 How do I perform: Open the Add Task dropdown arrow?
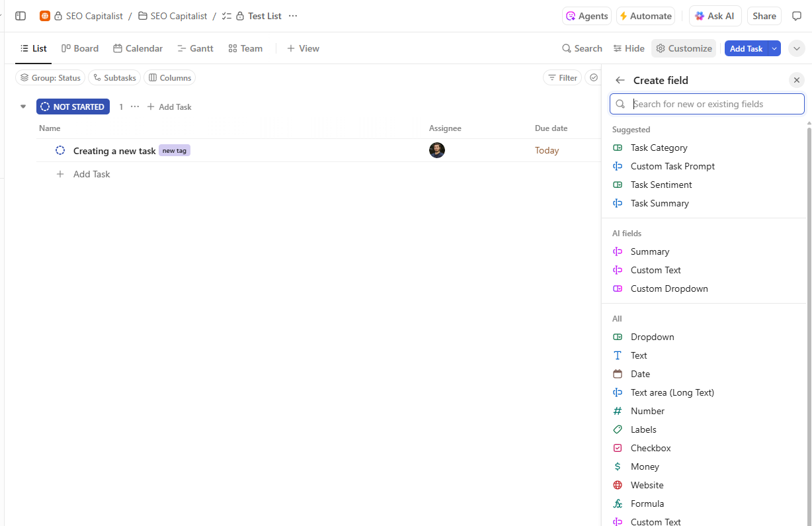click(774, 48)
